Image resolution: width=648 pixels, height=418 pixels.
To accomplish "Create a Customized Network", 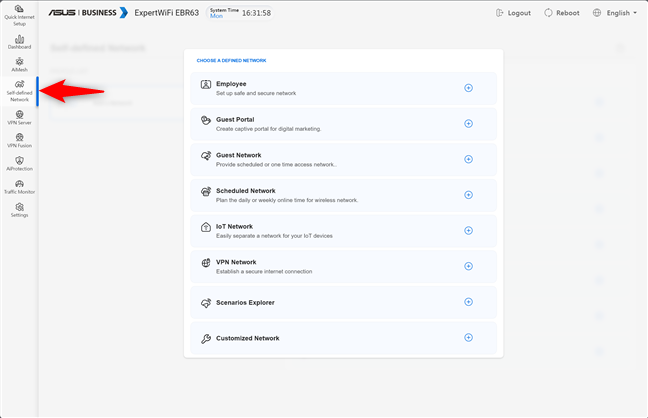I will click(468, 338).
